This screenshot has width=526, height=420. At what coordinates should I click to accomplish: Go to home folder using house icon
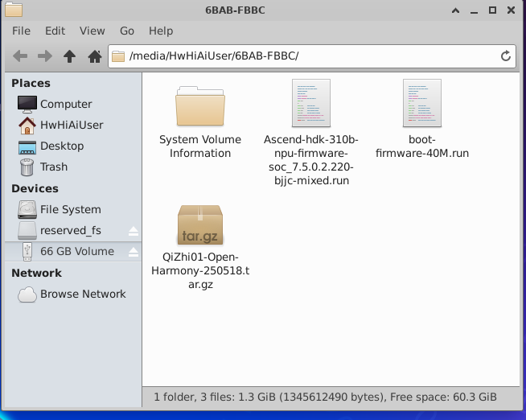[x=95, y=56]
